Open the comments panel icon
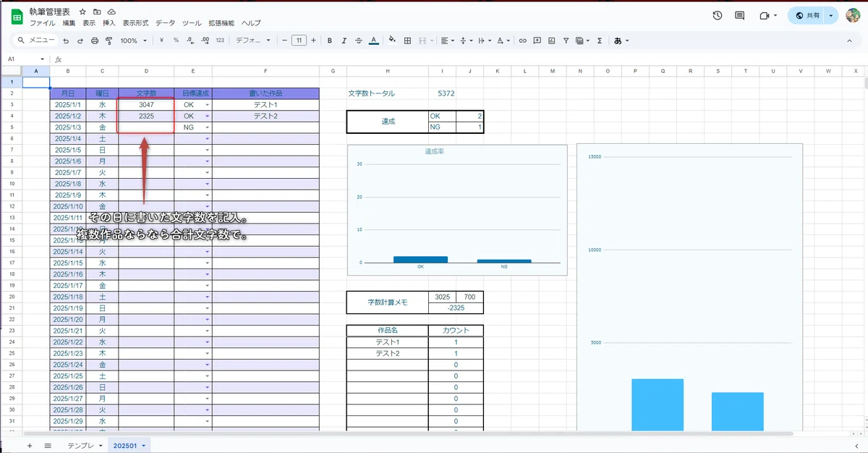Screen dimensions: 868x453 tap(739, 15)
